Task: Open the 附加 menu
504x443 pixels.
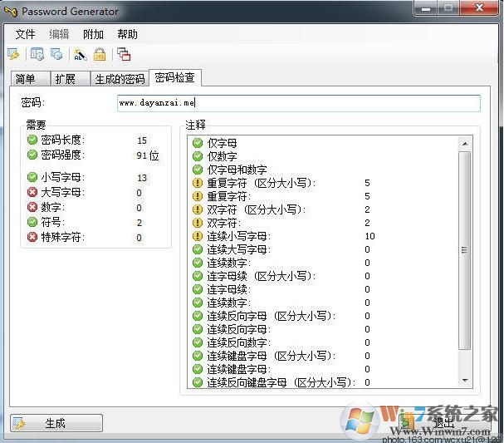Action: click(x=94, y=34)
